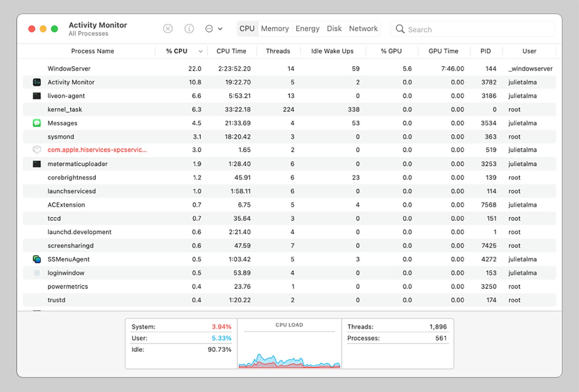Click PID 3782 in Activity Monitor row

click(x=489, y=82)
